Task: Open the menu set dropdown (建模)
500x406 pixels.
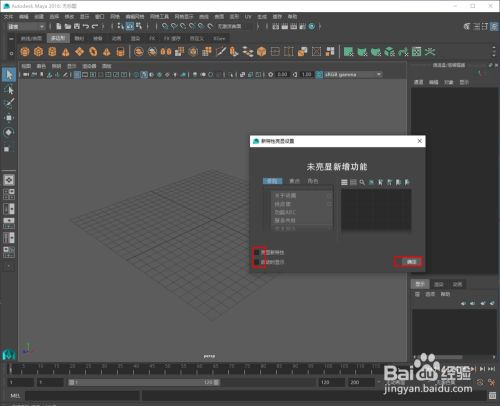Action: click(x=26, y=26)
